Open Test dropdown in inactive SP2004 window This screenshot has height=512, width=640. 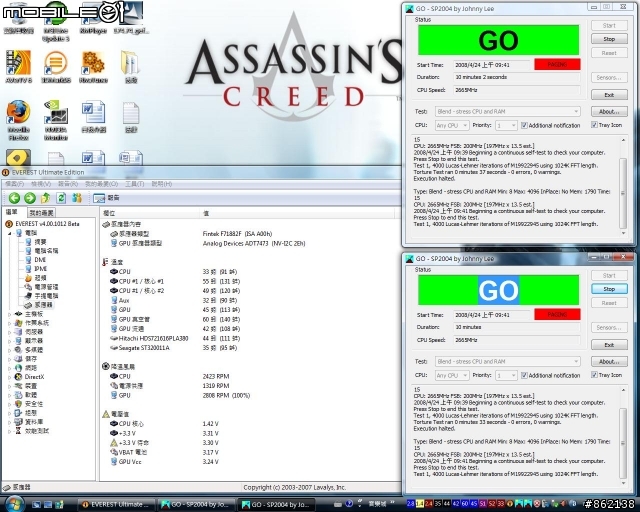pos(507,111)
